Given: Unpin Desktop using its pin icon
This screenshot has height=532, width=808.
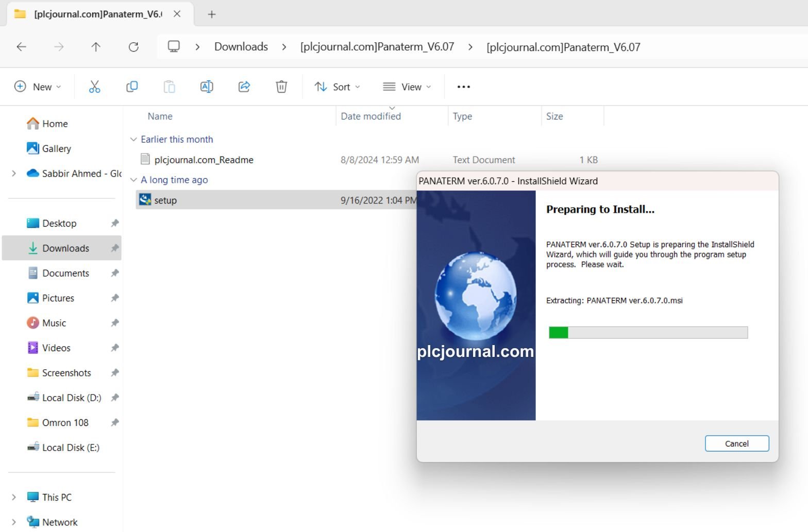Looking at the screenshot, I should coord(114,223).
